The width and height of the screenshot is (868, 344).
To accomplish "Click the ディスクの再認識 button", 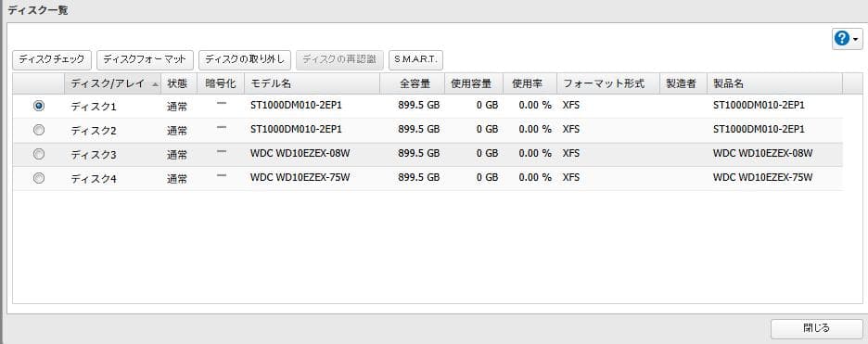I will coord(340,59).
